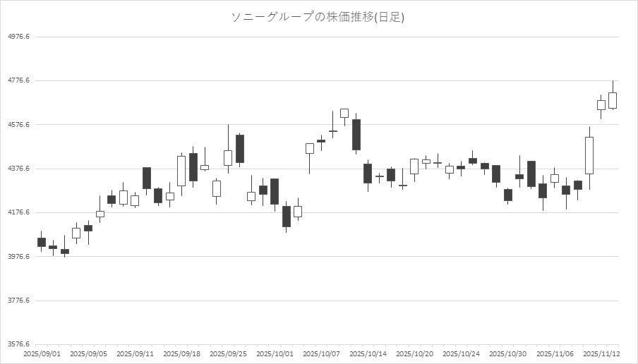Select the 4576.6 y-axis label
638x364 pixels.
[x=18, y=125]
